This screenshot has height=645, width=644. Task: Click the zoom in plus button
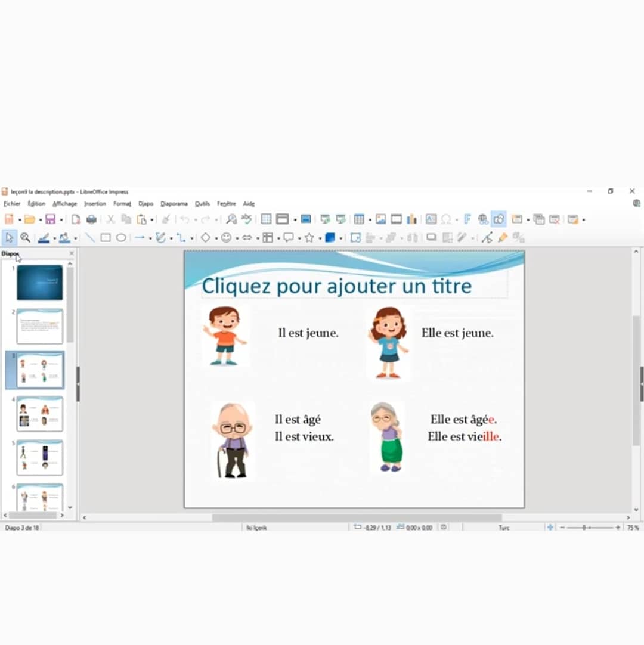(x=618, y=528)
